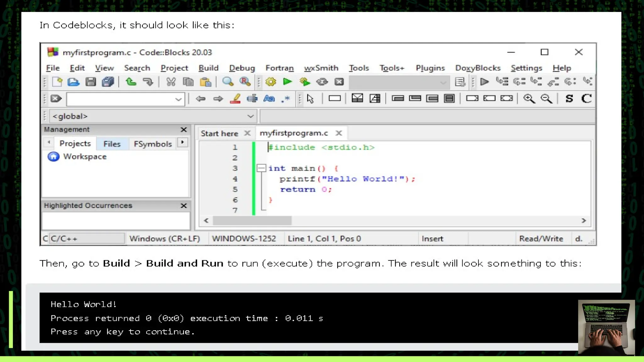Open the File menu
This screenshot has width=644, height=362.
point(53,68)
